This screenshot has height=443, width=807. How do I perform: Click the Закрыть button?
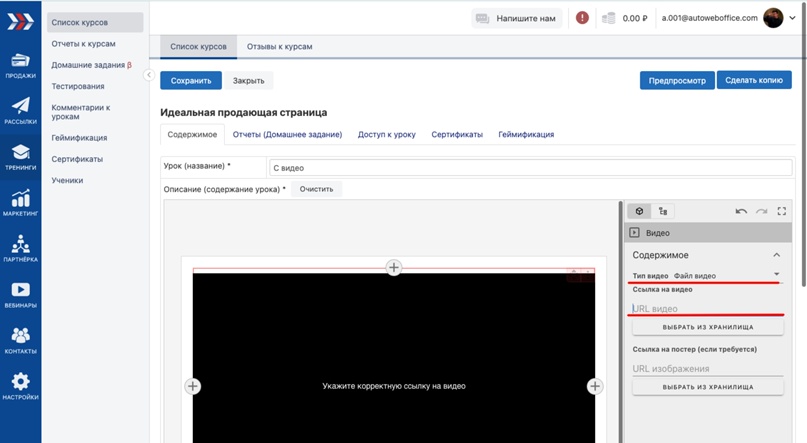[x=249, y=80]
